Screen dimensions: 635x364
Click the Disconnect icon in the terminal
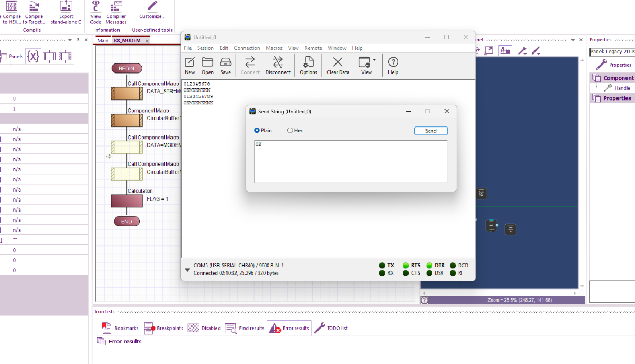pyautogui.click(x=278, y=65)
